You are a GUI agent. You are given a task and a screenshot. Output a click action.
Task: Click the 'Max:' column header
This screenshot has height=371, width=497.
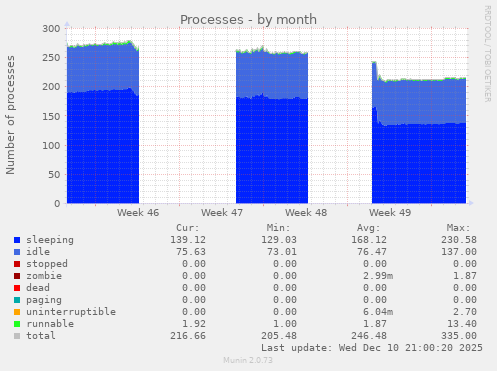[459, 228]
